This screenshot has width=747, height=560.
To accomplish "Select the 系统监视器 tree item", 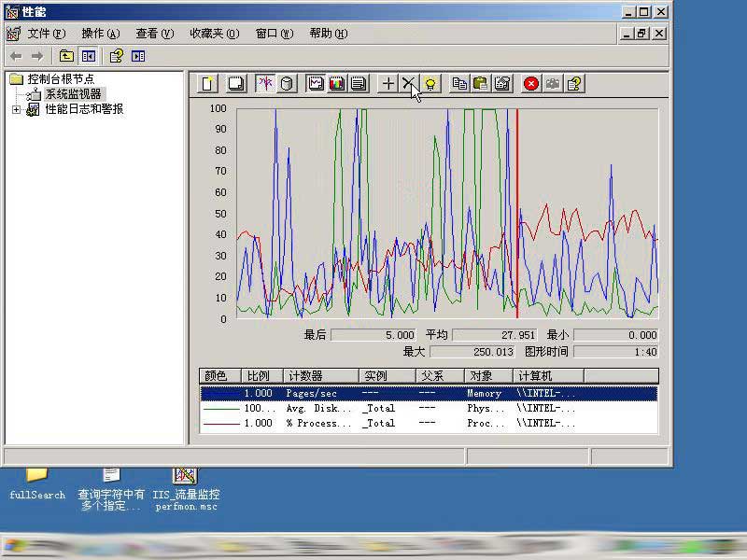I will pos(73,94).
